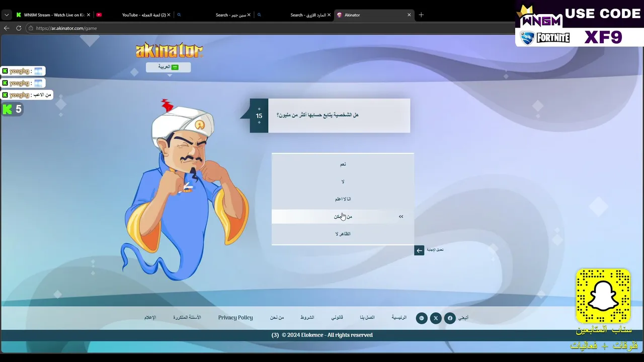Image resolution: width=644 pixels, height=362 pixels.
Task: Go to الرئيسية home footer link
Action: pyautogui.click(x=399, y=318)
